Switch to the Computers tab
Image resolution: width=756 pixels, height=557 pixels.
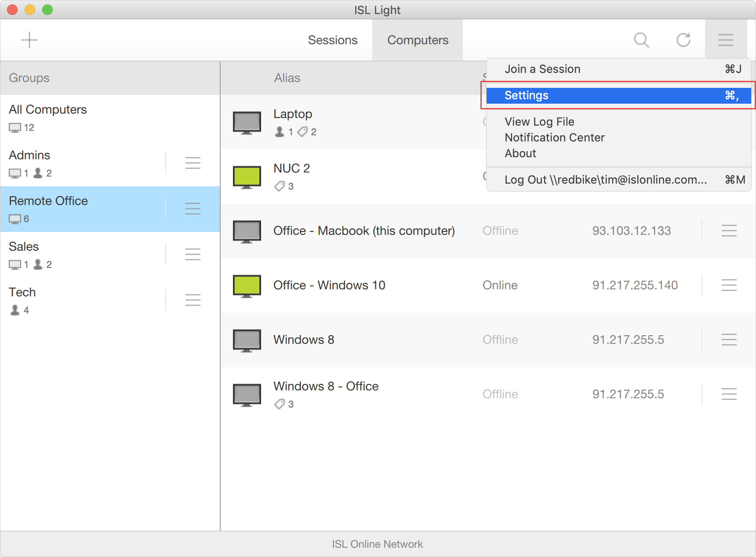point(418,40)
